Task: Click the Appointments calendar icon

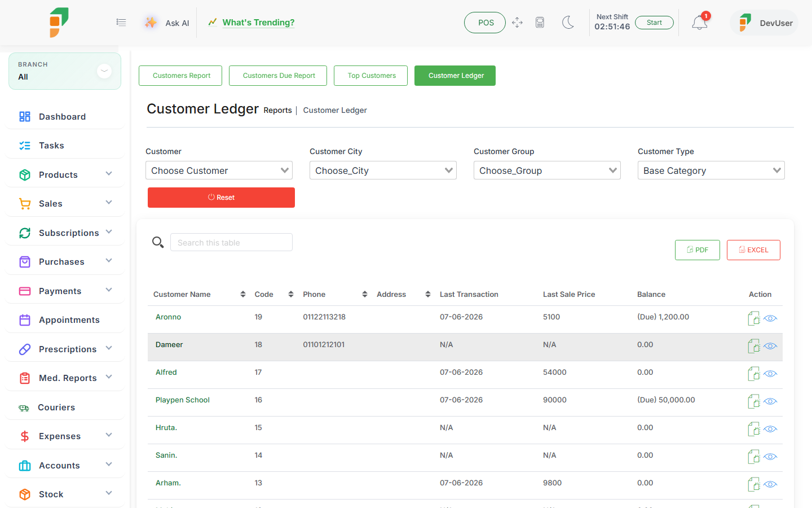Action: pos(25,320)
